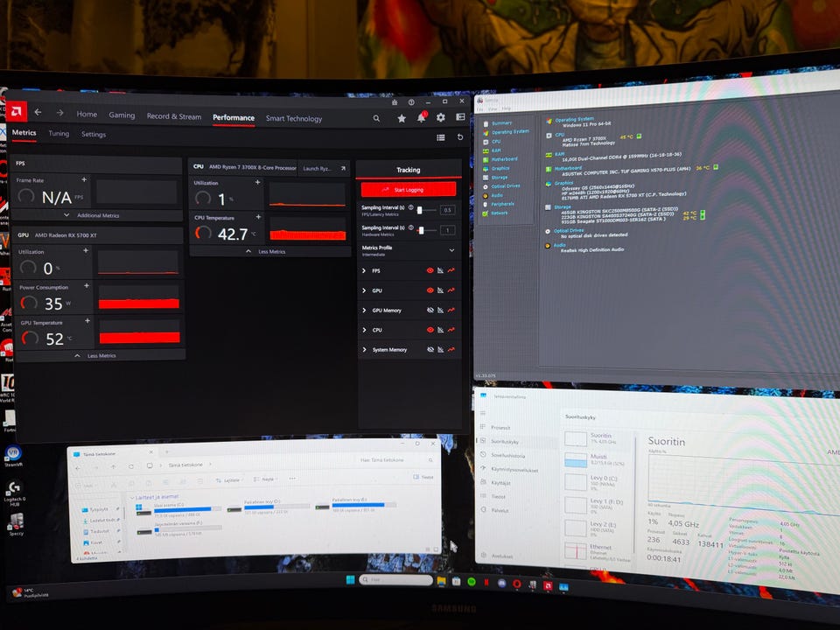Open the Home tab in AMD Software
This screenshot has height=630, width=840.
pos(87,114)
